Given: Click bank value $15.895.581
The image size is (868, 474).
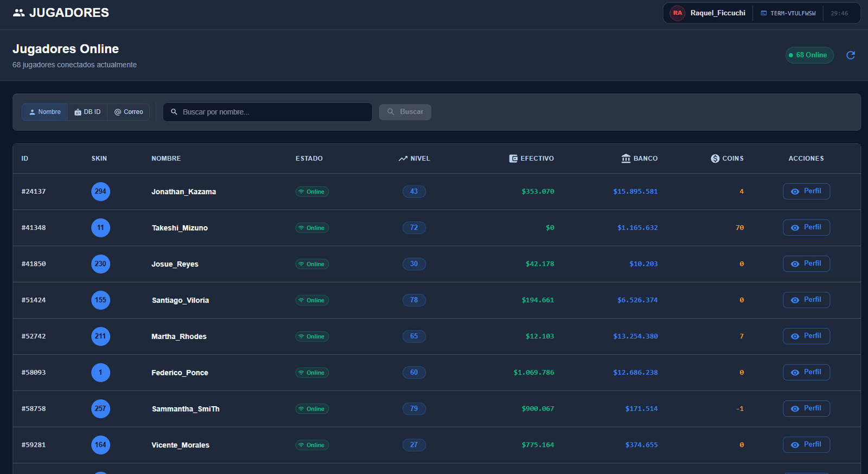Looking at the screenshot, I should tap(635, 191).
